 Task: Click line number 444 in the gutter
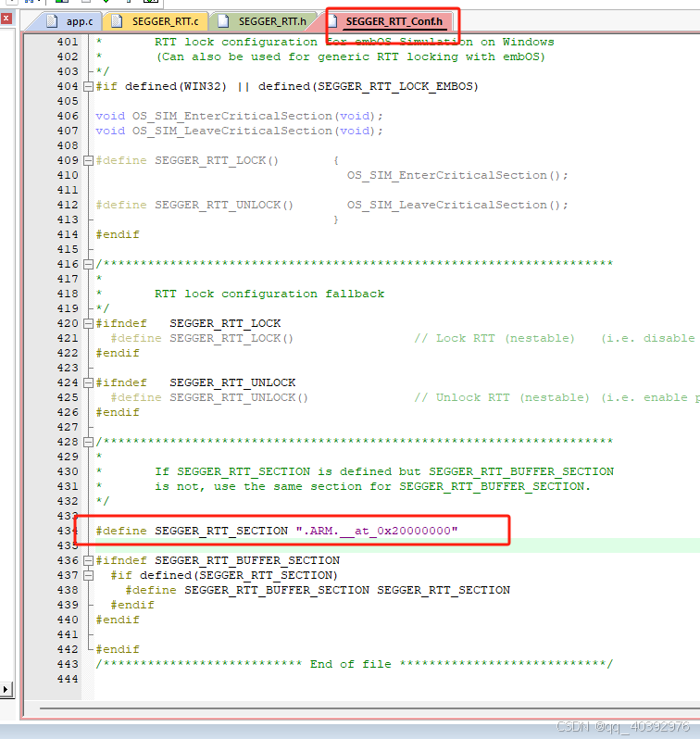[68, 679]
